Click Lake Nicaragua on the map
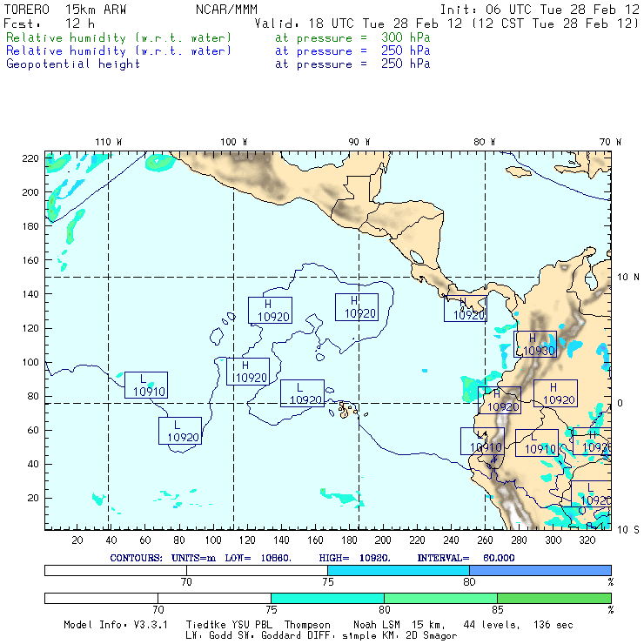 [417, 257]
